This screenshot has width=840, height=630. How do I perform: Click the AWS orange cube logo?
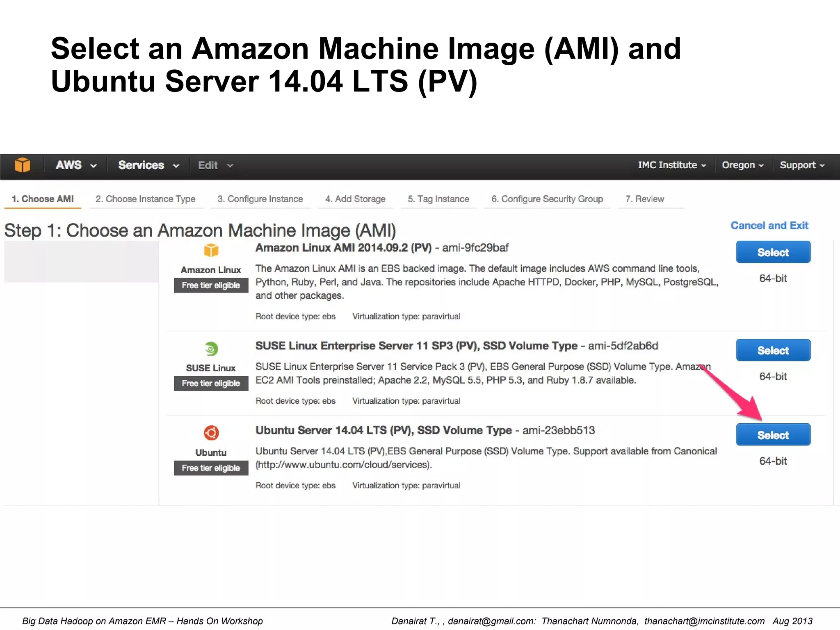pyautogui.click(x=23, y=165)
